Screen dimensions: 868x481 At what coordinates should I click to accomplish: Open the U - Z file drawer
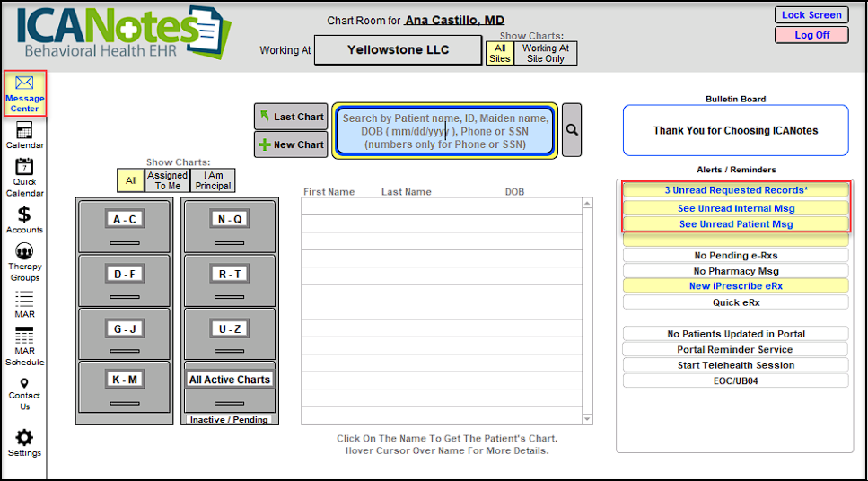(230, 335)
